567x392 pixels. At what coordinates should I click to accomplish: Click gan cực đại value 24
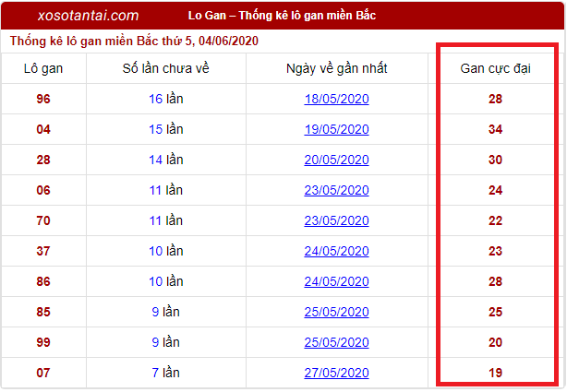pos(495,190)
